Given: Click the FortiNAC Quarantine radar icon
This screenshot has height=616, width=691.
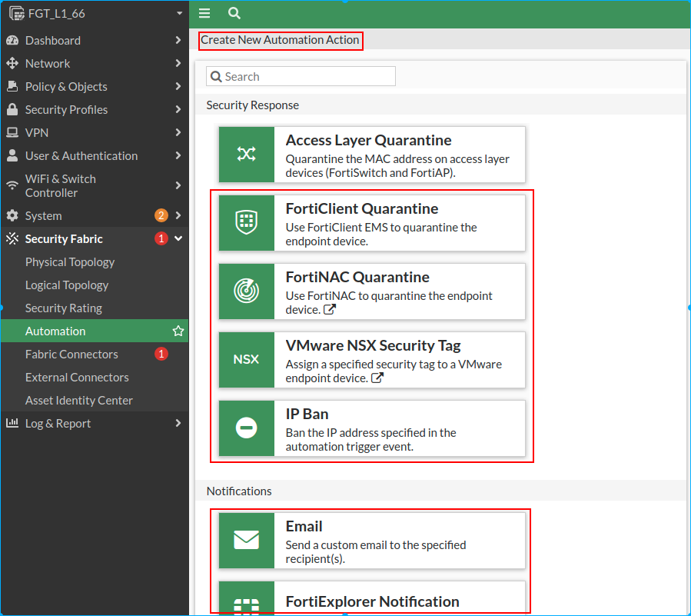Looking at the screenshot, I should pyautogui.click(x=246, y=291).
